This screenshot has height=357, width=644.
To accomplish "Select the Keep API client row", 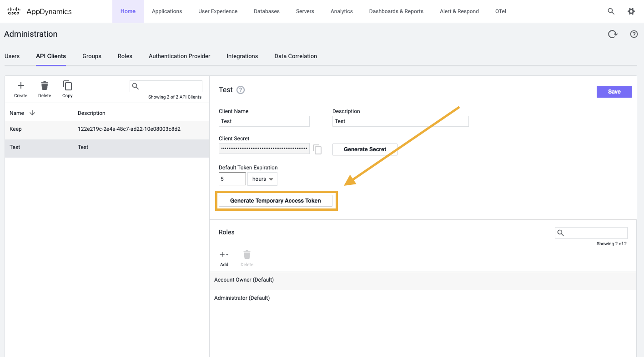I will 107,129.
